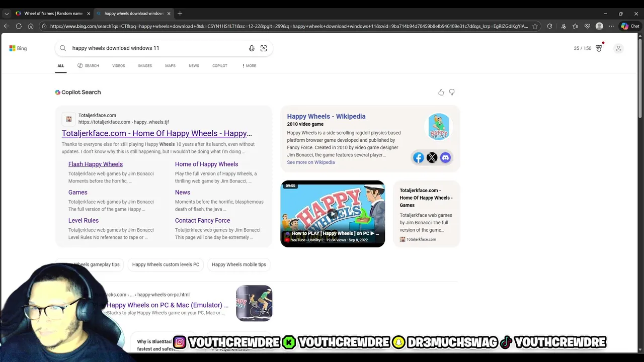Click the Totaljerkface.com site favicon
644x362 pixels.
[69, 119]
